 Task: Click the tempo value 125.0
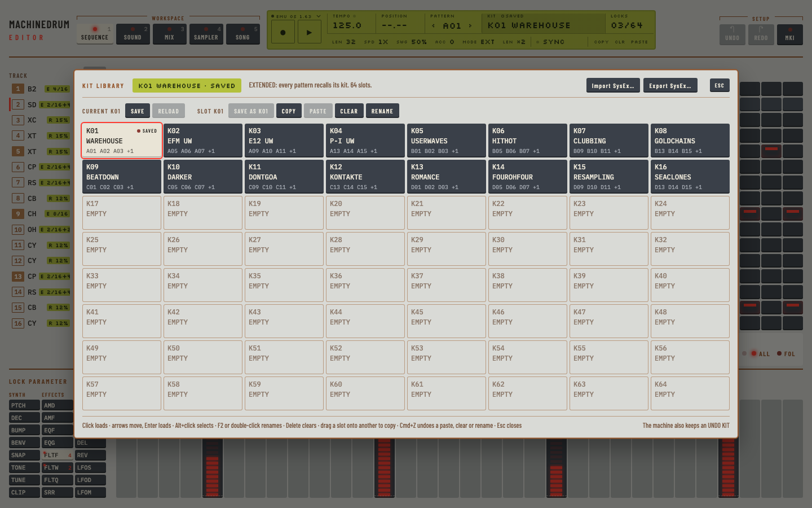[347, 25]
